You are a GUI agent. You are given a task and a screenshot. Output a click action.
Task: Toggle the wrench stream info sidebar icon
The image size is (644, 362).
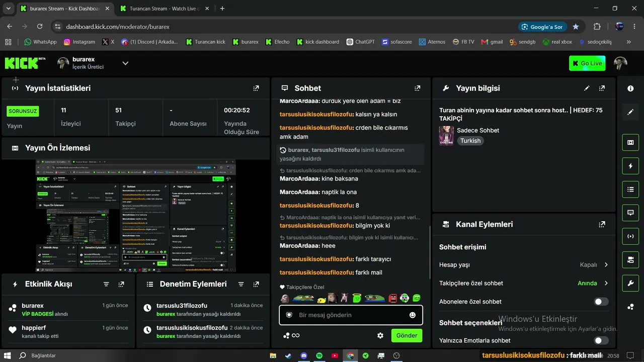[630, 283]
